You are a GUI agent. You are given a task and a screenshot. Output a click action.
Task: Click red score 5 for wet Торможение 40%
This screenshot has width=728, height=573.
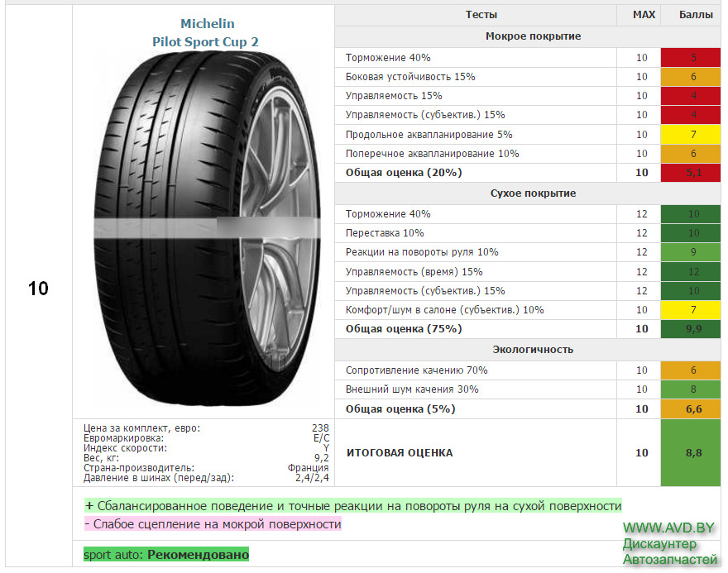tap(691, 58)
